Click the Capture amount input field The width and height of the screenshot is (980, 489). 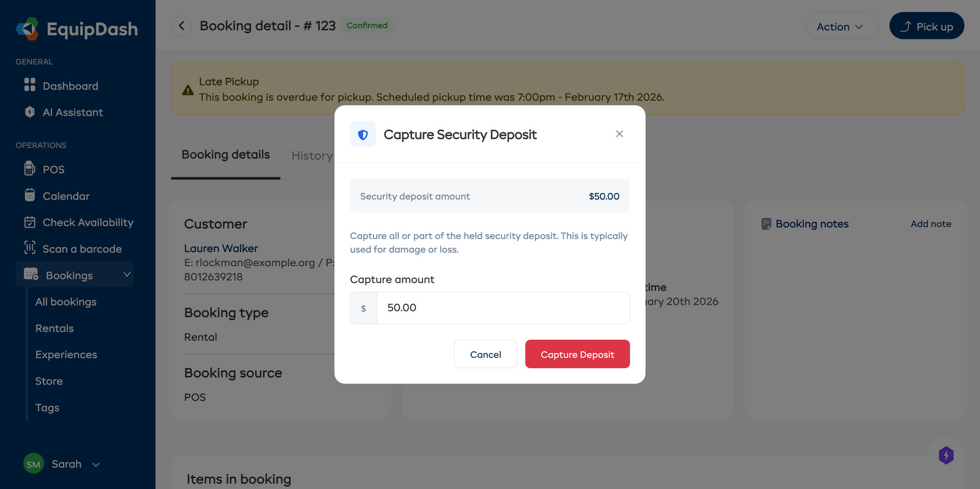click(x=502, y=308)
